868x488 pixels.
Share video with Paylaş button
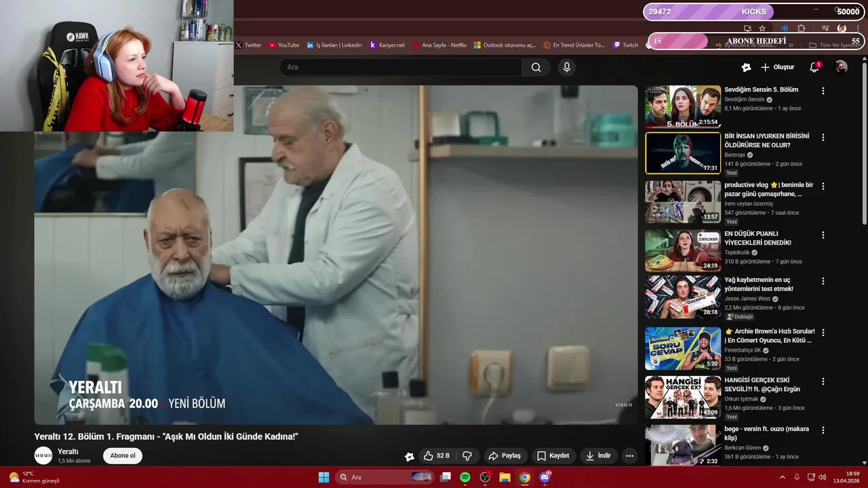[505, 456]
